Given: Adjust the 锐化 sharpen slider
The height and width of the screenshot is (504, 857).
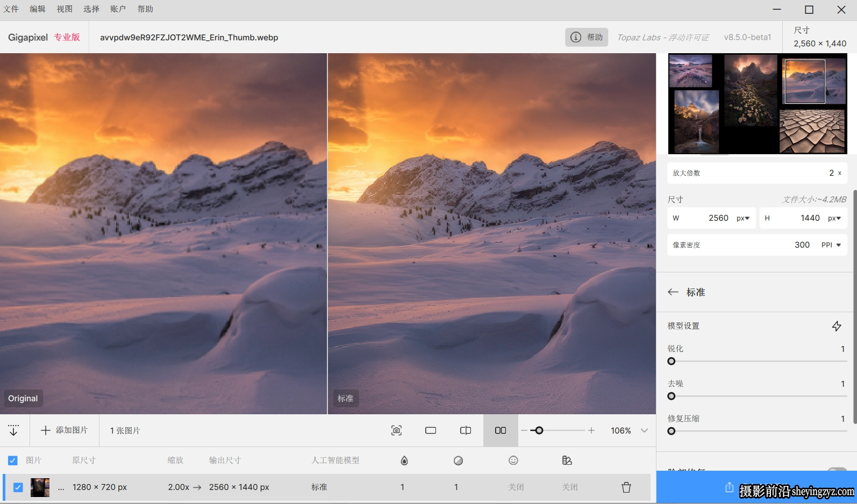Looking at the screenshot, I should [x=757, y=362].
